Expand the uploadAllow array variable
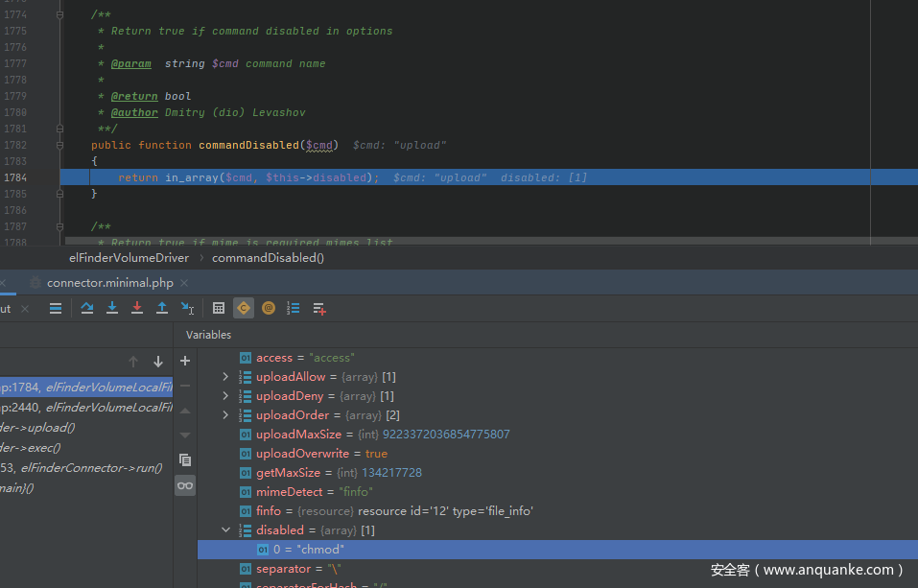 [x=226, y=377]
